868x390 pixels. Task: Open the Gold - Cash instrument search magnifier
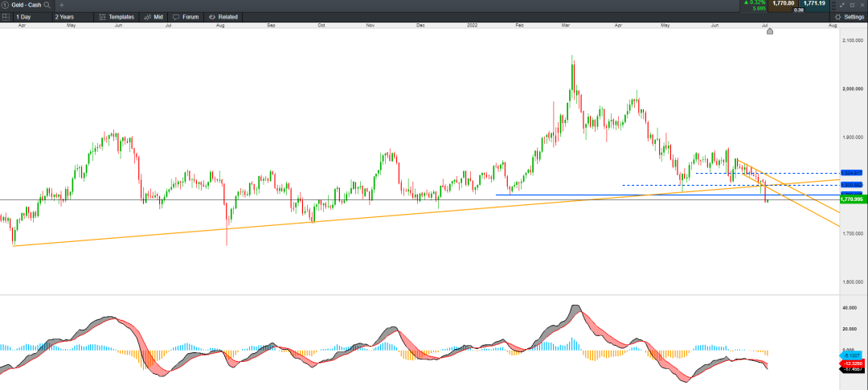tap(47, 5)
